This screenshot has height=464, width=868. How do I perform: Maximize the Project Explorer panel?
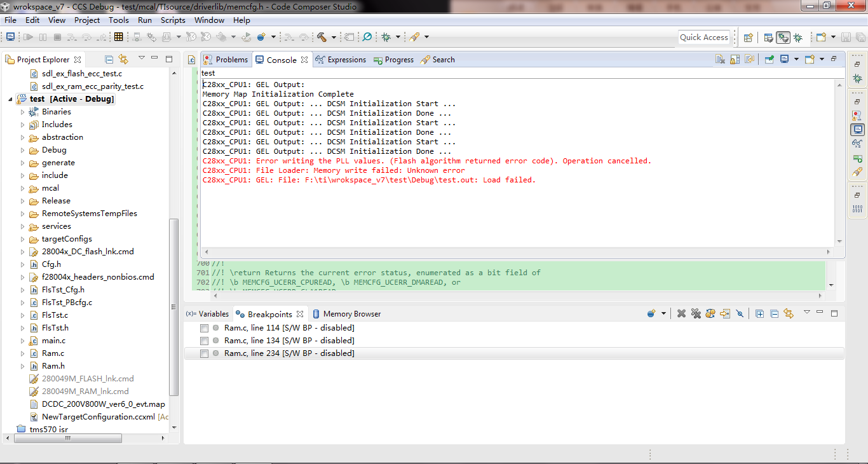coord(169,58)
